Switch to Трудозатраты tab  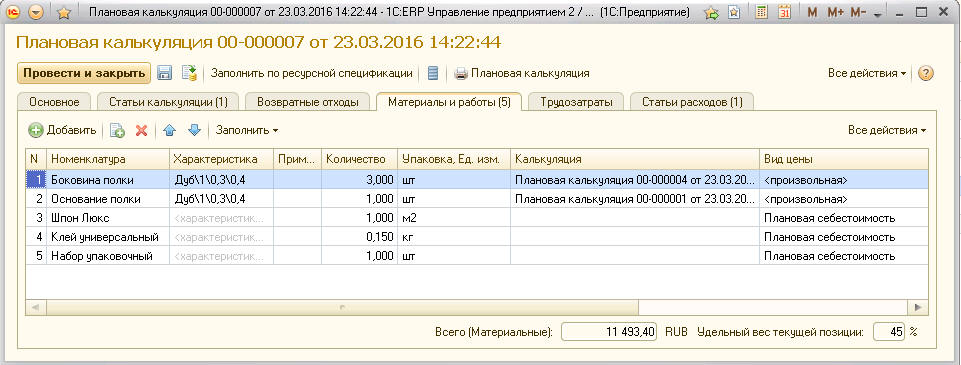576,102
